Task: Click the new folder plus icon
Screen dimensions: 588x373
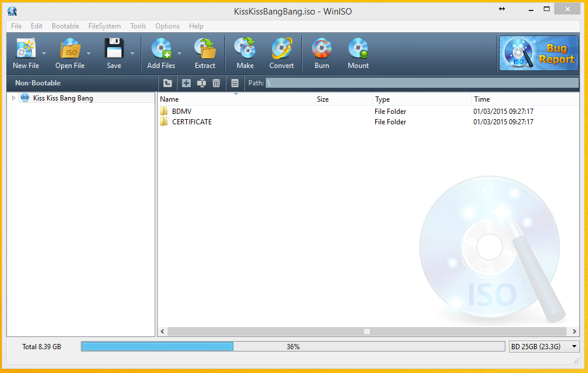Action: coord(186,83)
